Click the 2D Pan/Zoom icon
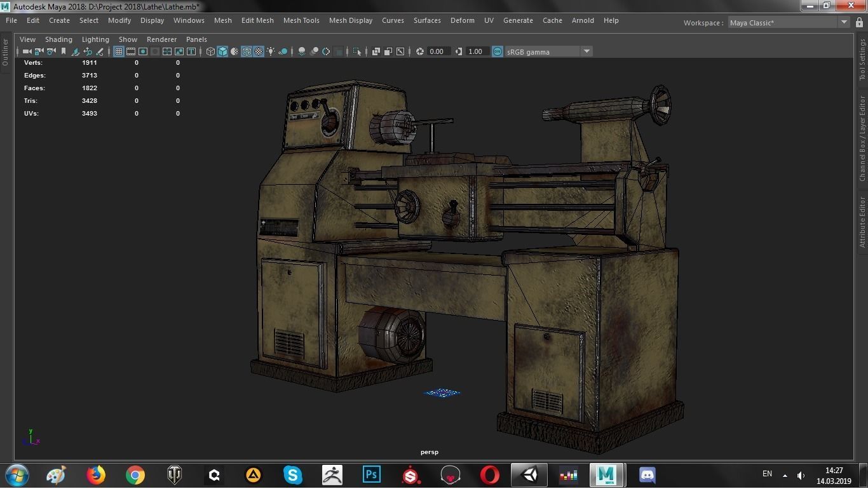868x489 pixels. tap(88, 51)
